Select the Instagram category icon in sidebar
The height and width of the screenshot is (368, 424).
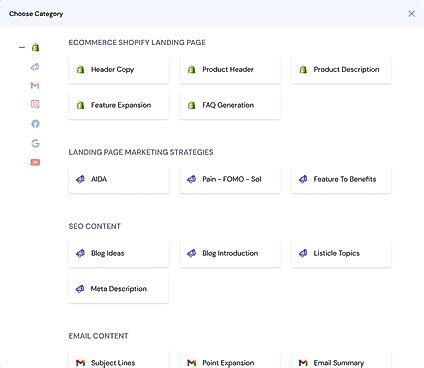point(35,104)
